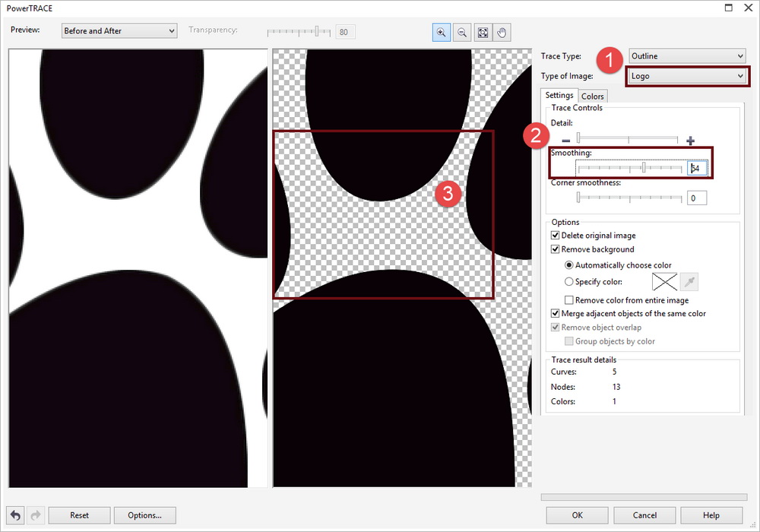Click the Detail minus icon
The width and height of the screenshot is (760, 532).
coord(565,141)
